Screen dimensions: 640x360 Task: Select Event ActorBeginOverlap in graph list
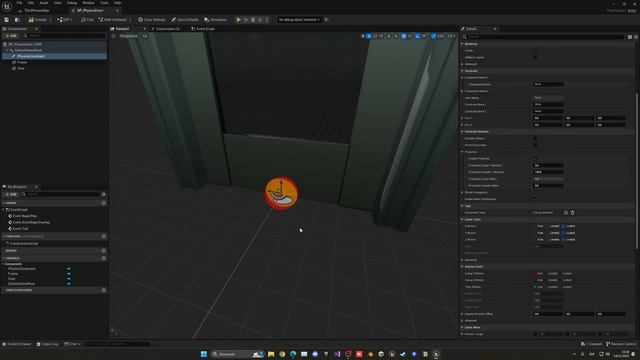tap(31, 222)
